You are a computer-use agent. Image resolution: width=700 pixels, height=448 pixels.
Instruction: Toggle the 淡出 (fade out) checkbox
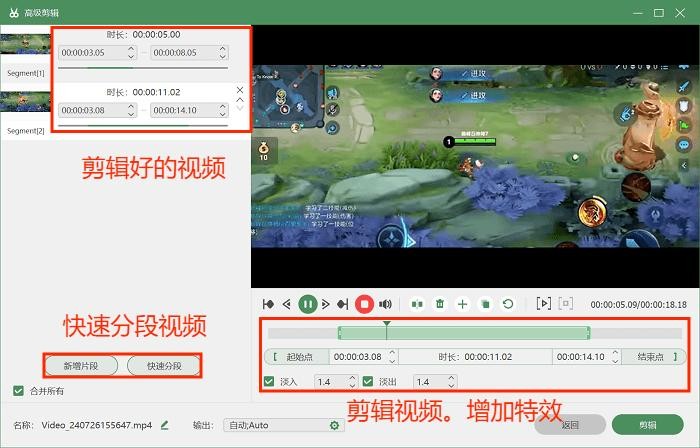click(x=368, y=381)
